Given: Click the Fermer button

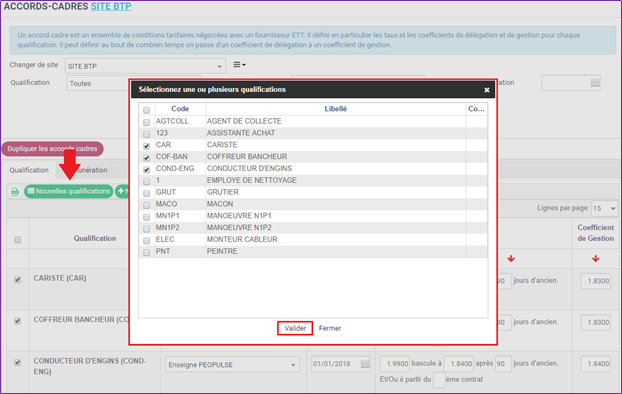Looking at the screenshot, I should tap(330, 328).
